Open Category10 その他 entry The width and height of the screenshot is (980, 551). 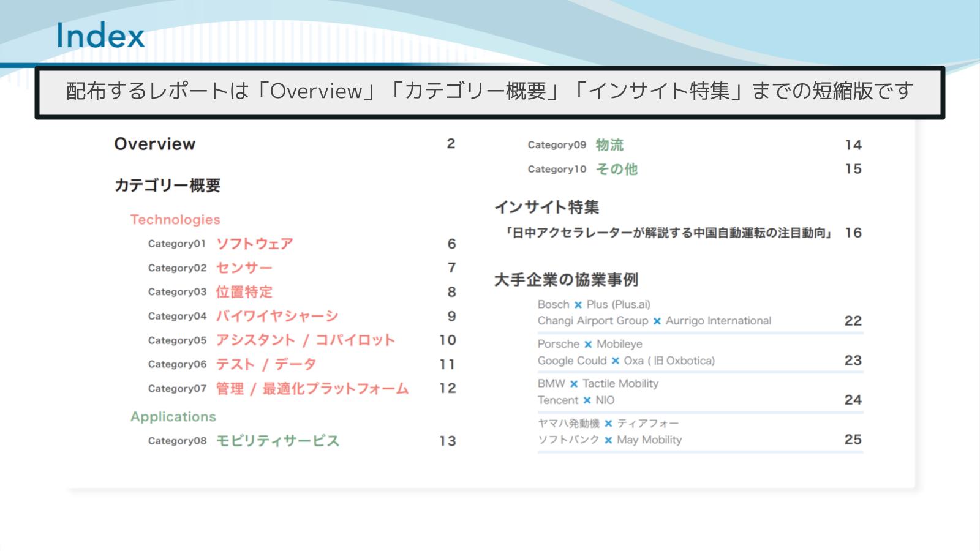tap(695, 169)
